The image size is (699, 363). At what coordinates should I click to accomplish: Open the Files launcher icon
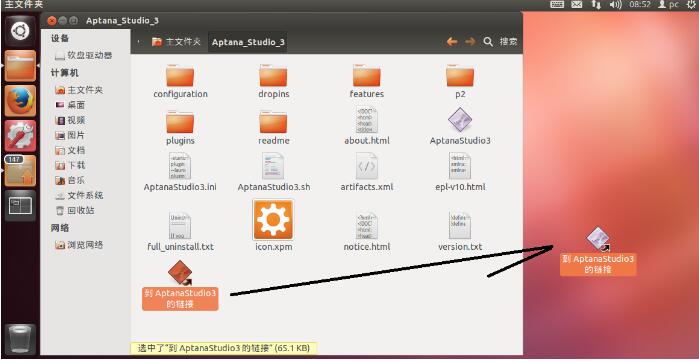pyautogui.click(x=20, y=66)
